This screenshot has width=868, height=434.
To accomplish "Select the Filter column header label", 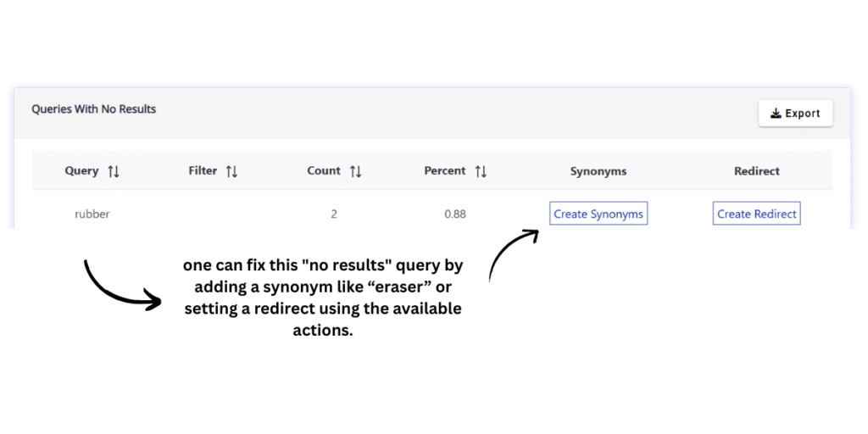I will point(203,170).
